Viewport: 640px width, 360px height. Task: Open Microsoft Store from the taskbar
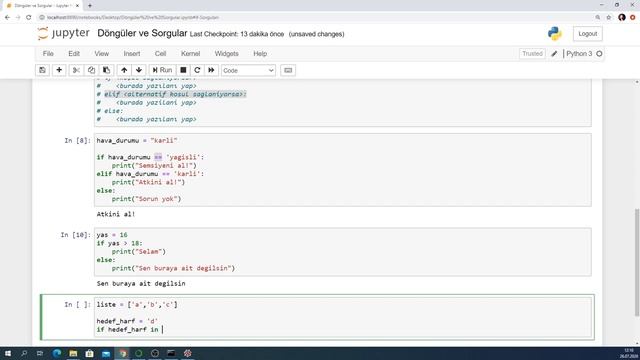pos(89,353)
